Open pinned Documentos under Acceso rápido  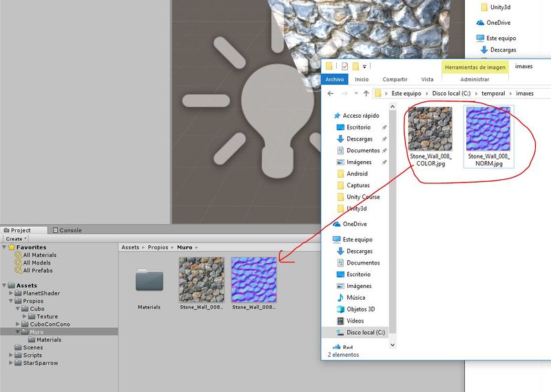tap(363, 150)
